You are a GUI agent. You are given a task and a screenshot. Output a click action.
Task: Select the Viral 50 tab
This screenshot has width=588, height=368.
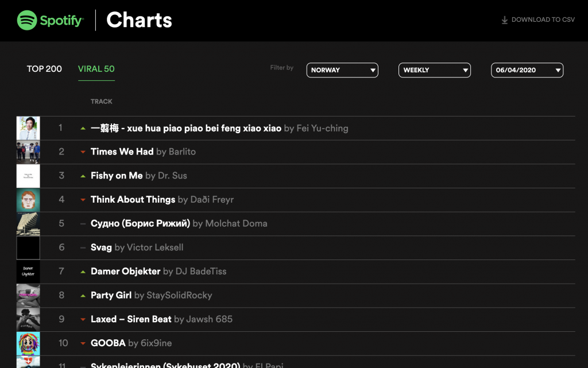(96, 69)
